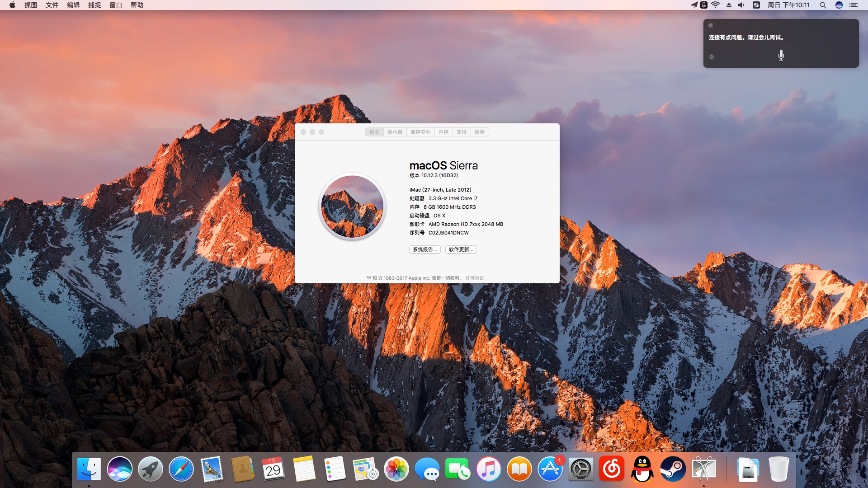Open Siri from the Dock

click(120, 469)
